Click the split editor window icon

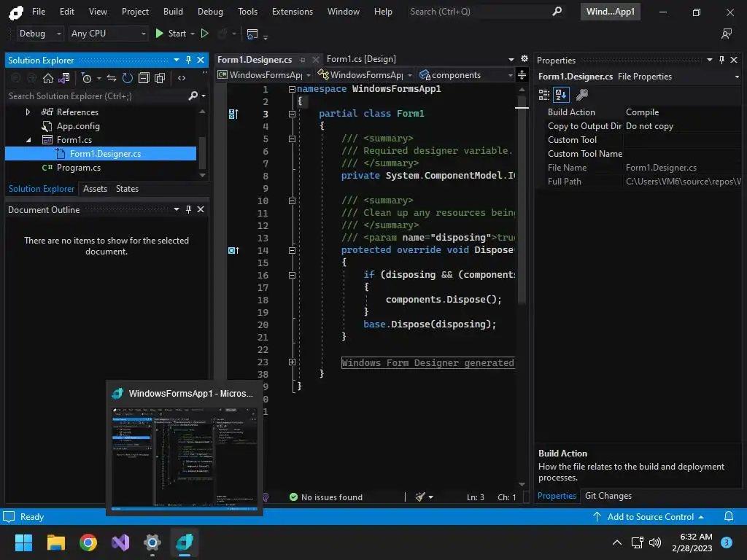[x=522, y=75]
